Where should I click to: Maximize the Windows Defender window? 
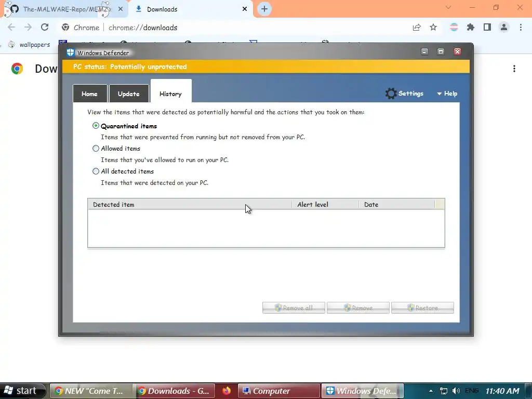441,51
